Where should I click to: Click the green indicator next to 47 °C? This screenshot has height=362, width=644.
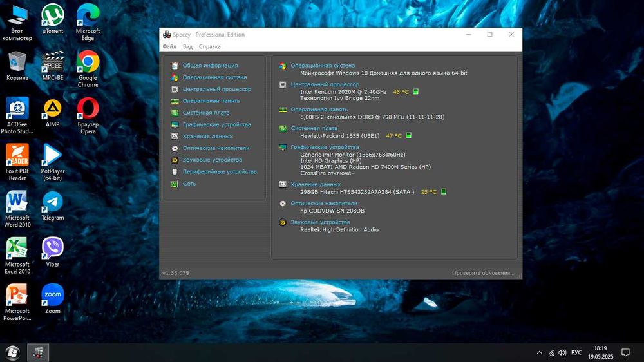click(x=409, y=135)
